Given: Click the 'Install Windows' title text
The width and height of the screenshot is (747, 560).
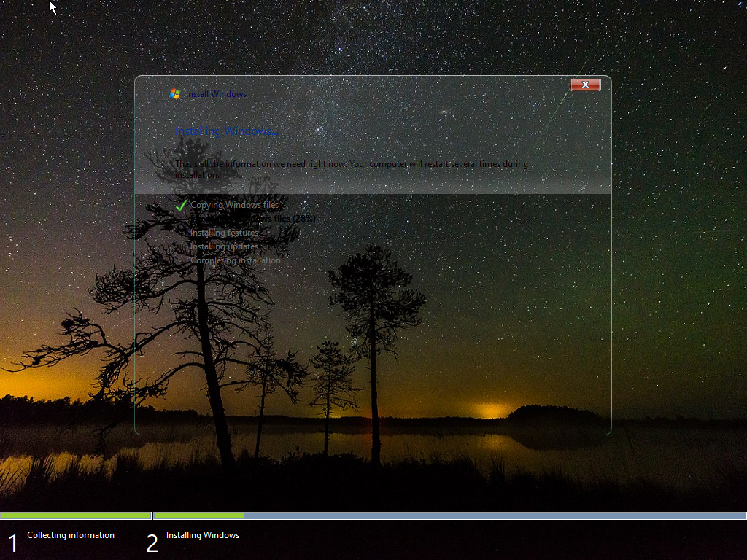Looking at the screenshot, I should click(216, 94).
